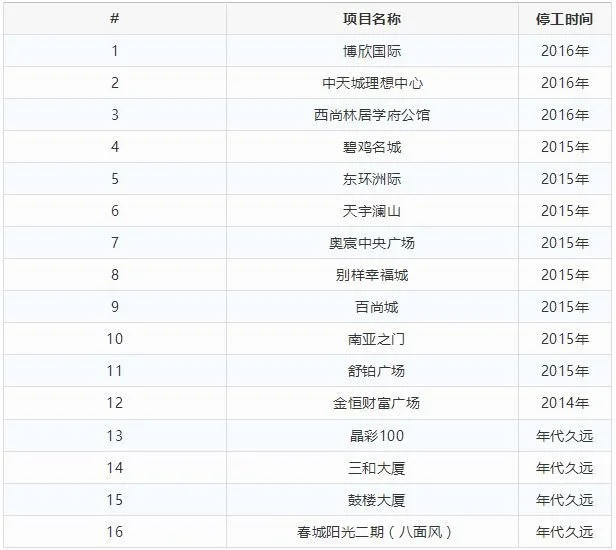Click '年代久远' in the 晶彩100 row
This screenshot has width=616, height=550.
(x=565, y=436)
